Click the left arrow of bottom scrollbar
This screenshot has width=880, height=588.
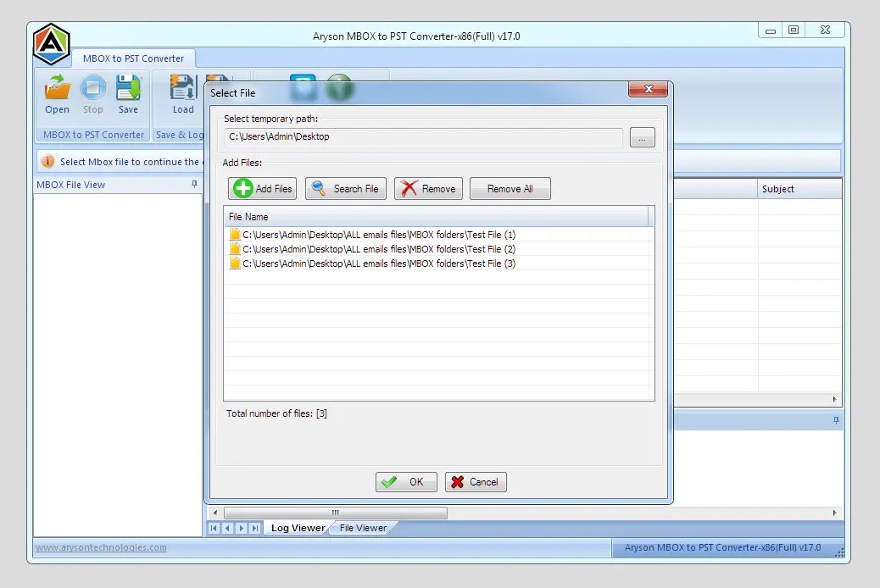215,513
